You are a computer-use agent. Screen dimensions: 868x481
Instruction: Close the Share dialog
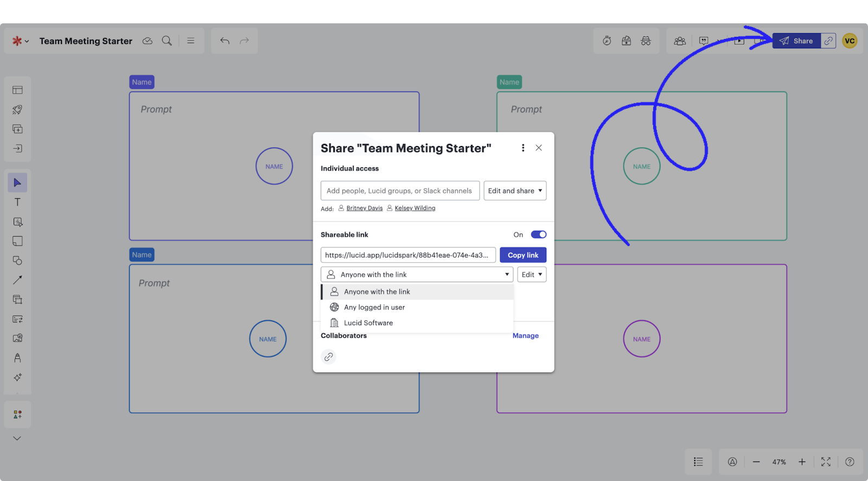pos(539,148)
